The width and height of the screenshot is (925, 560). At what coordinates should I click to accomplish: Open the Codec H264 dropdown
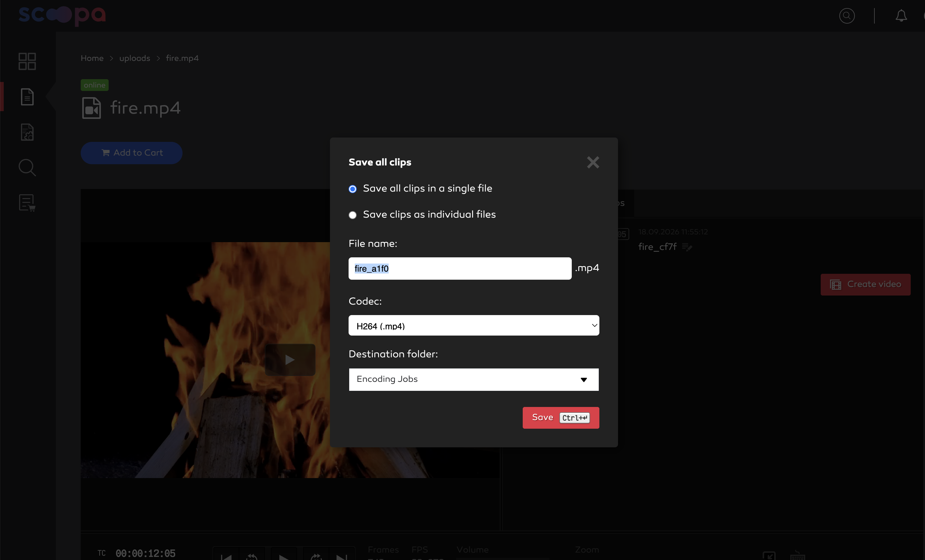[474, 325]
